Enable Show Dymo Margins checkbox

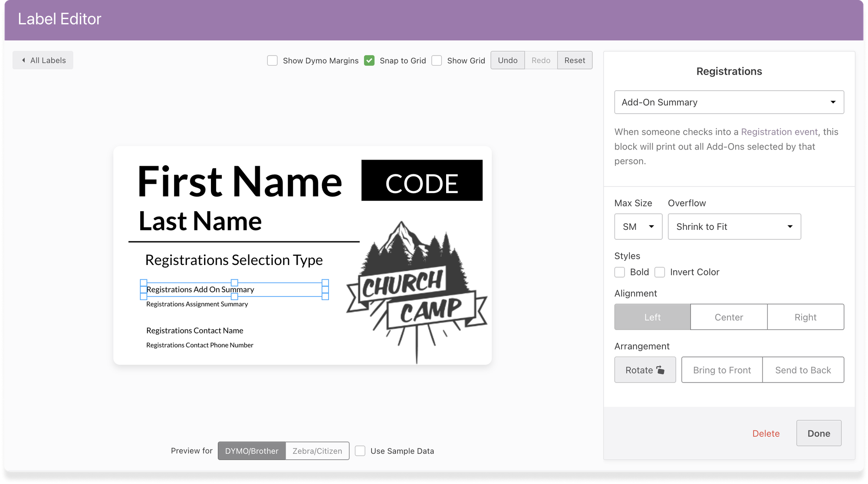click(x=273, y=61)
